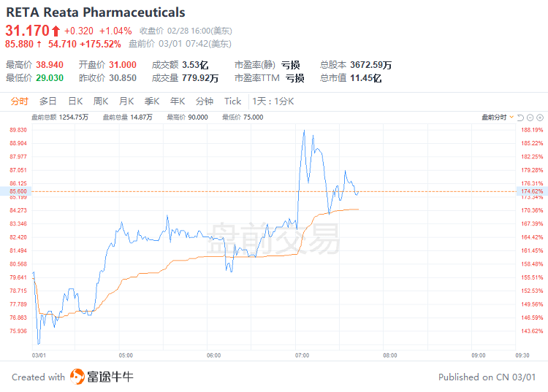
Task: Switch to the 周K tab
Action: click(101, 101)
